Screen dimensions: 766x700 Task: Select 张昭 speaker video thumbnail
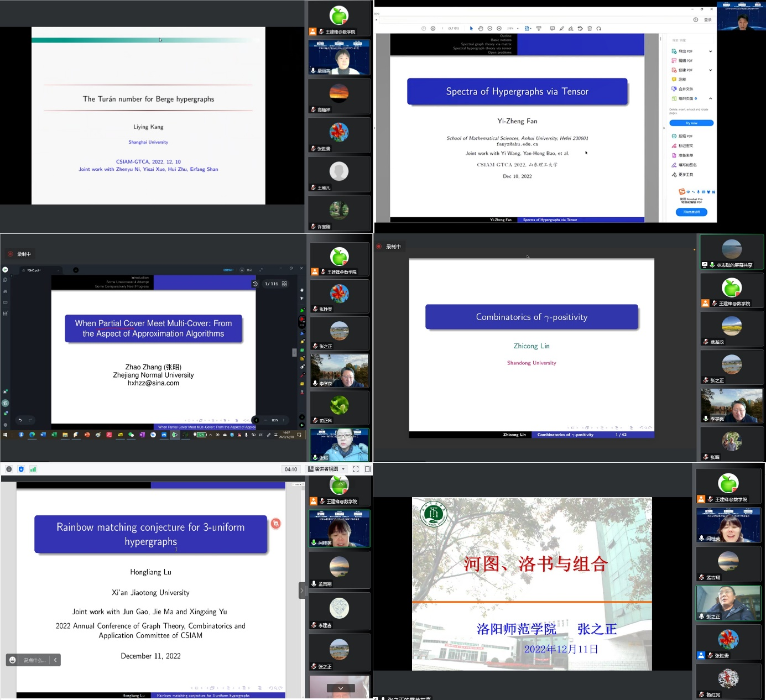(340, 445)
